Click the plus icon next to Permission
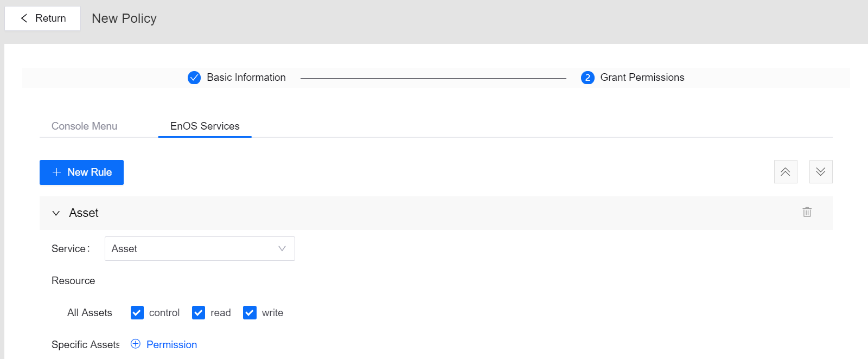 pyautogui.click(x=135, y=344)
